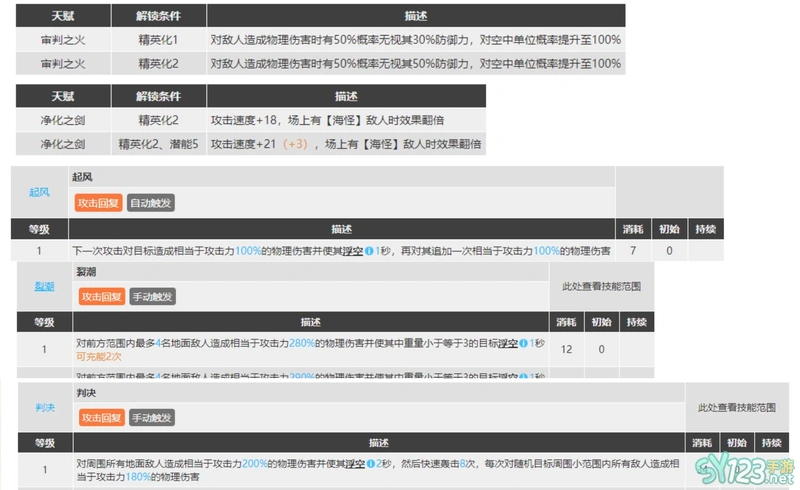Click blue 200% value in 判决 description
800x490 pixels.
255,464
